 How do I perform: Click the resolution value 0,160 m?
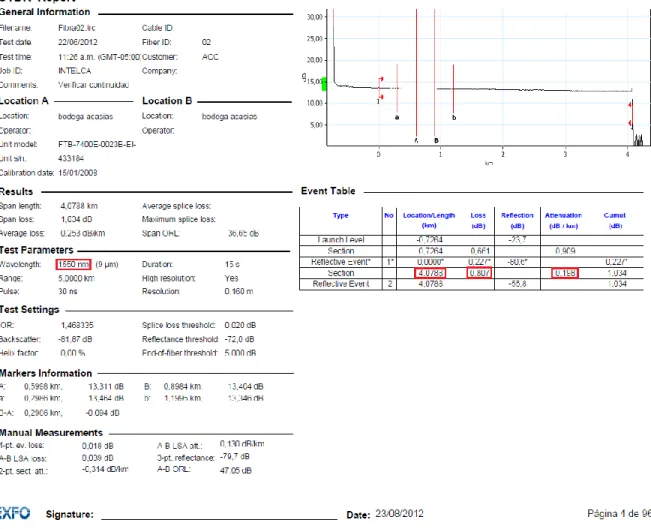(239, 291)
